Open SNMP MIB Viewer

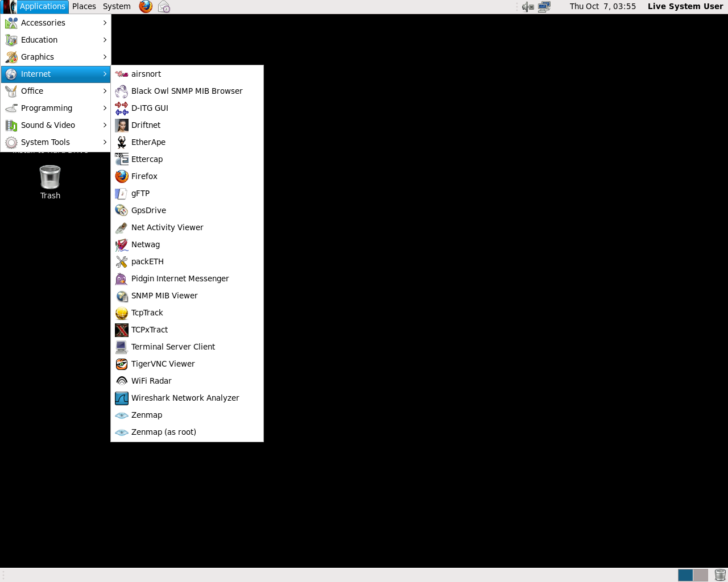coord(187,296)
